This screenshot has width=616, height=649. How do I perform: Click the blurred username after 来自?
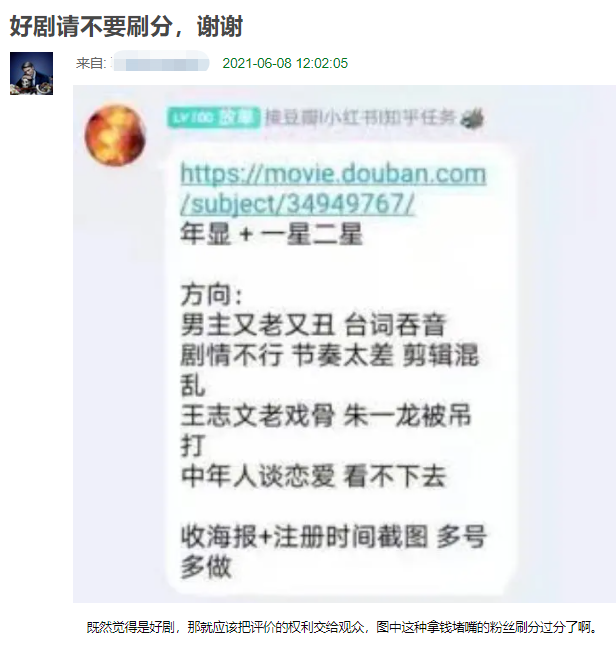161,63
